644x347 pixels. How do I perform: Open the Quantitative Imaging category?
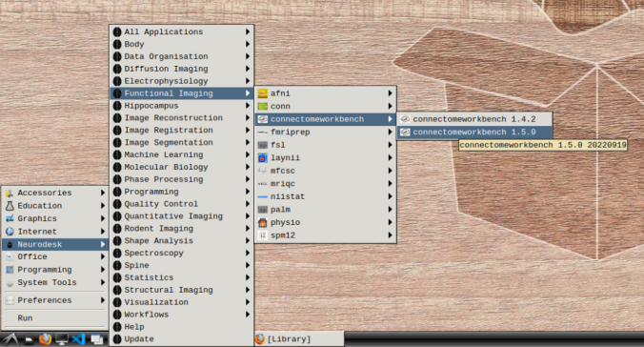(x=182, y=216)
